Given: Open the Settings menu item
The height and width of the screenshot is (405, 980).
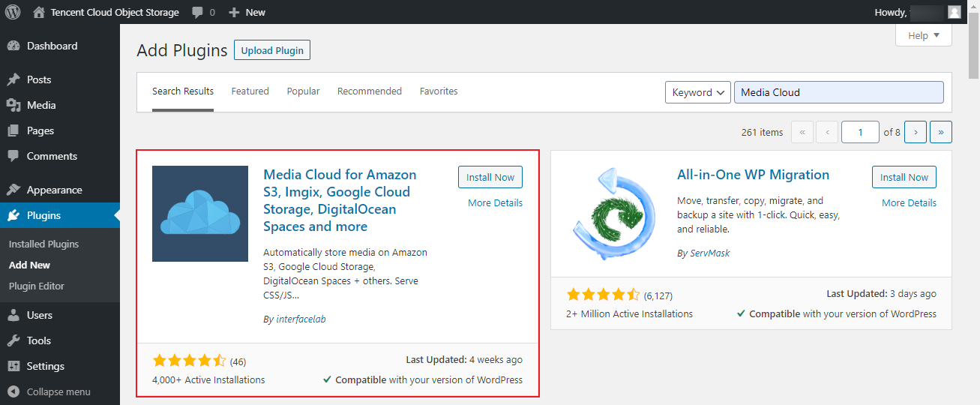Looking at the screenshot, I should pyautogui.click(x=60, y=366).
